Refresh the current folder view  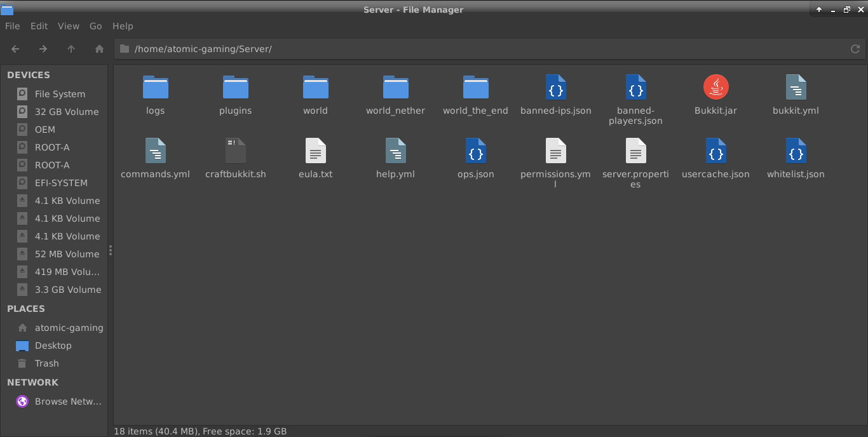pyautogui.click(x=855, y=49)
